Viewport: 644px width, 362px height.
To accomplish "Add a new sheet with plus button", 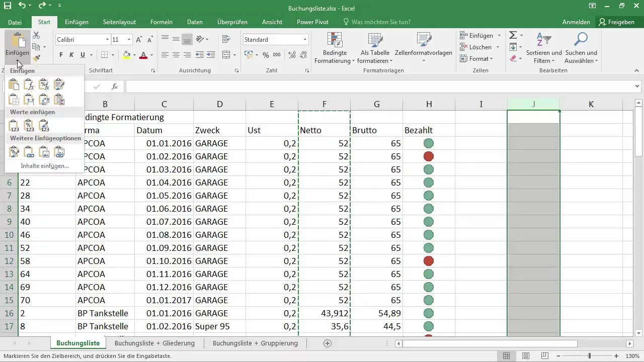I will click(328, 343).
